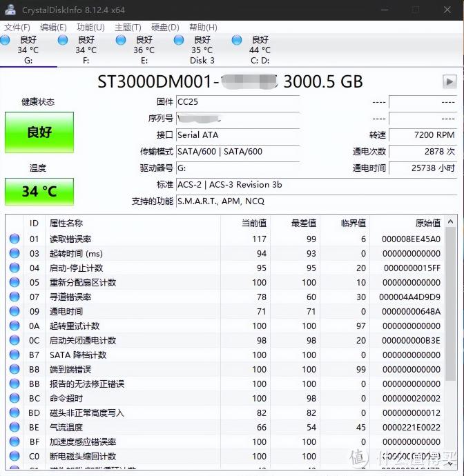The height and width of the screenshot is (476, 464).
Task: Click the ID column header
Action: 34,224
